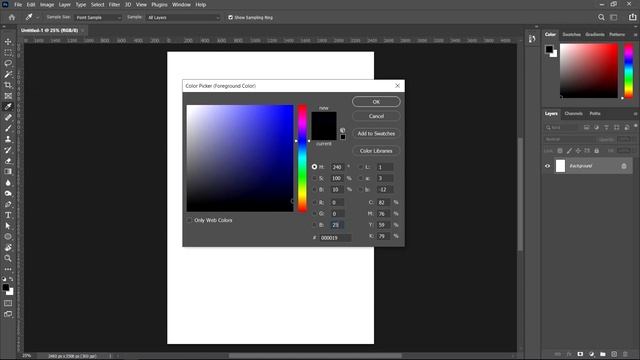Click the Share icon top right
Viewport: 640px width, 360px height.
click(x=632, y=17)
